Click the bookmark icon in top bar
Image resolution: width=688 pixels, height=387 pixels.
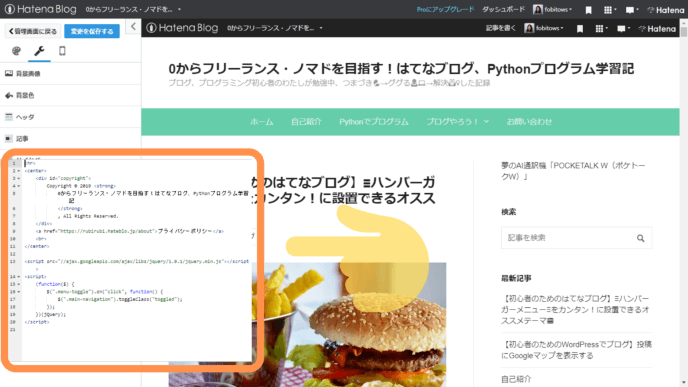588,10
